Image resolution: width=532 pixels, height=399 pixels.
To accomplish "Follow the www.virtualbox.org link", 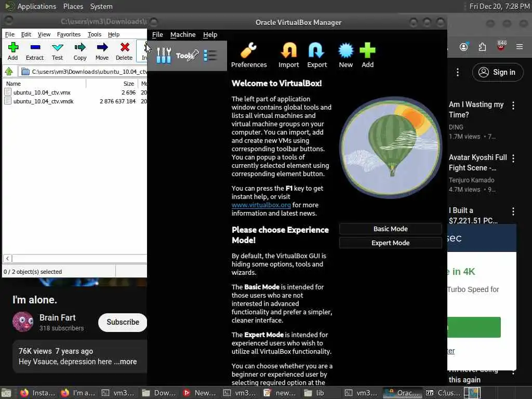I will click(261, 205).
